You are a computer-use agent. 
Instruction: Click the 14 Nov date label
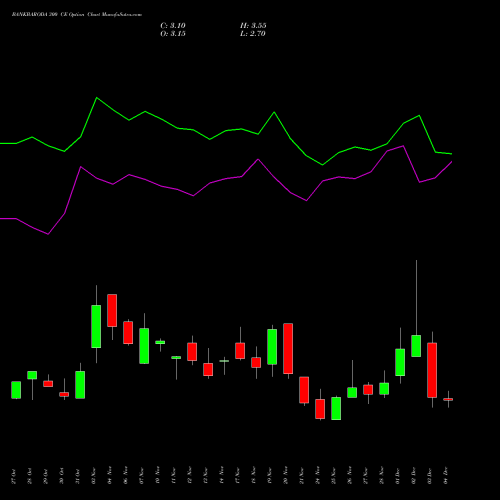click(x=222, y=475)
